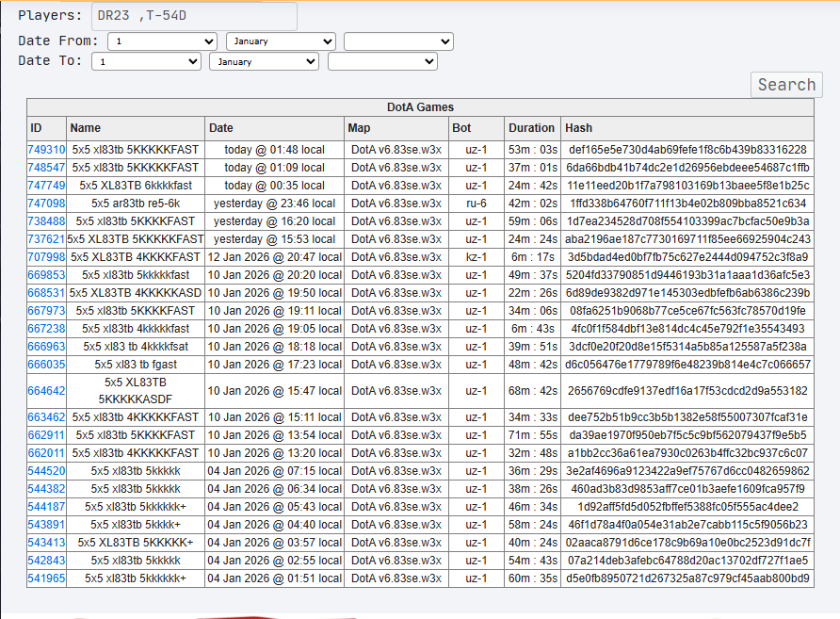Open the Date From day dropdown

[162, 41]
